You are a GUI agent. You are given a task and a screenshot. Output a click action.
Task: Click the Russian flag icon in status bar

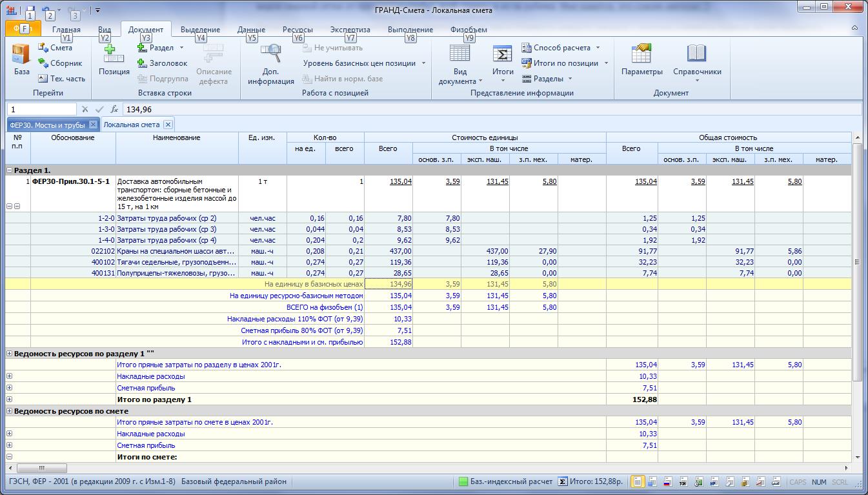[x=668, y=482]
